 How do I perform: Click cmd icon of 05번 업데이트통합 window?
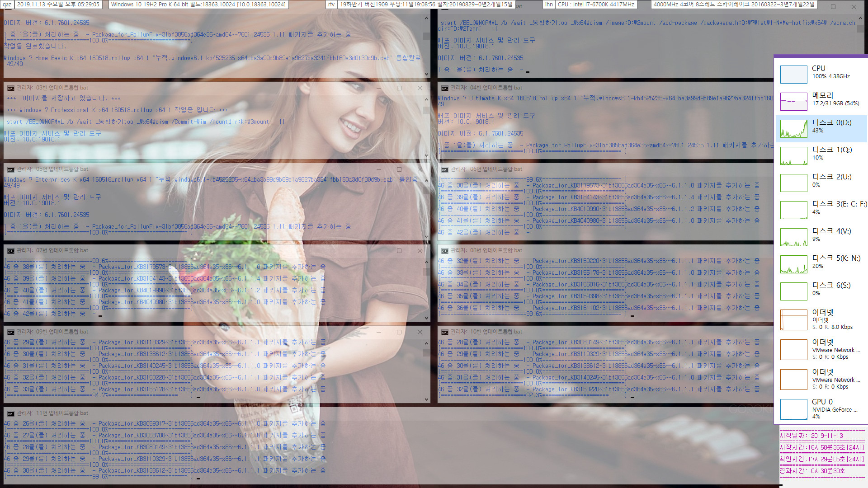(x=11, y=169)
